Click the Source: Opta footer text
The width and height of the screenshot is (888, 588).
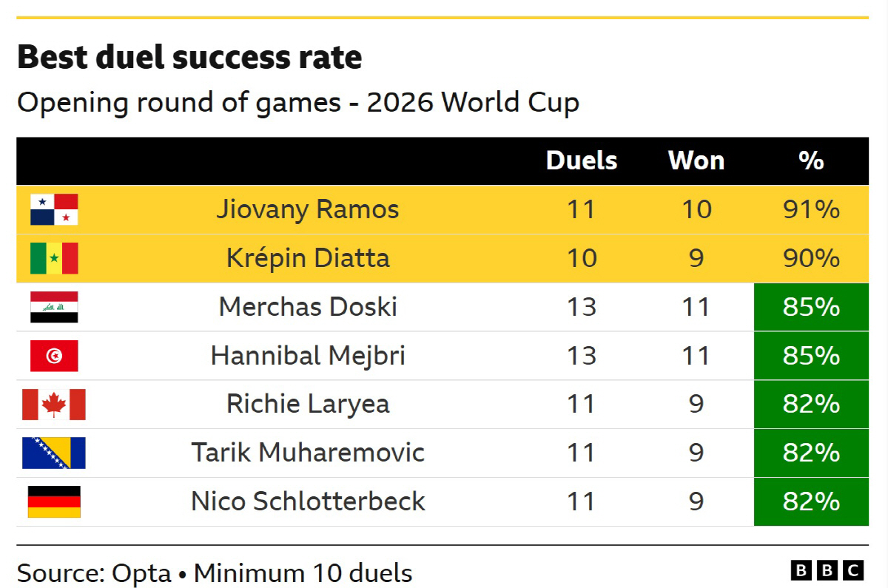point(94,572)
